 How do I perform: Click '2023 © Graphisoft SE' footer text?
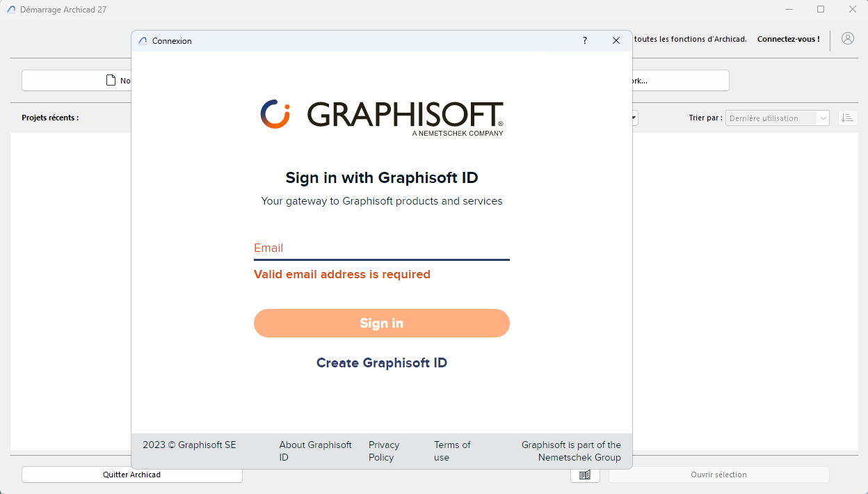(189, 445)
